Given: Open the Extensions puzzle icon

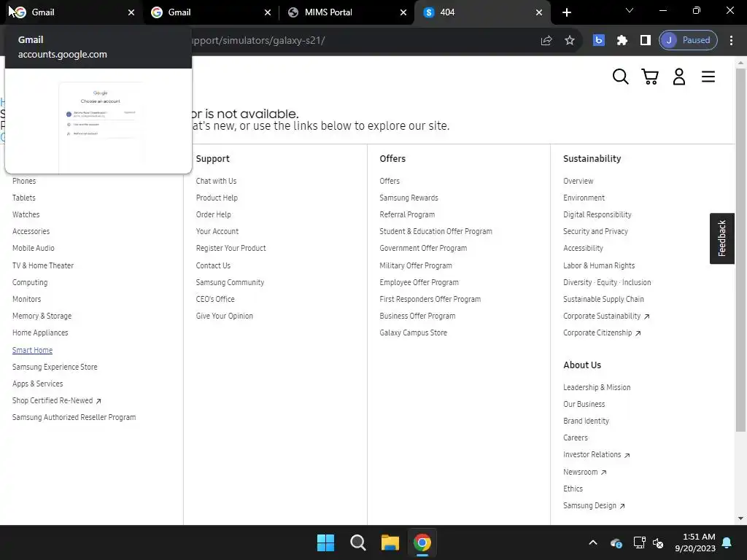Looking at the screenshot, I should coord(622,41).
